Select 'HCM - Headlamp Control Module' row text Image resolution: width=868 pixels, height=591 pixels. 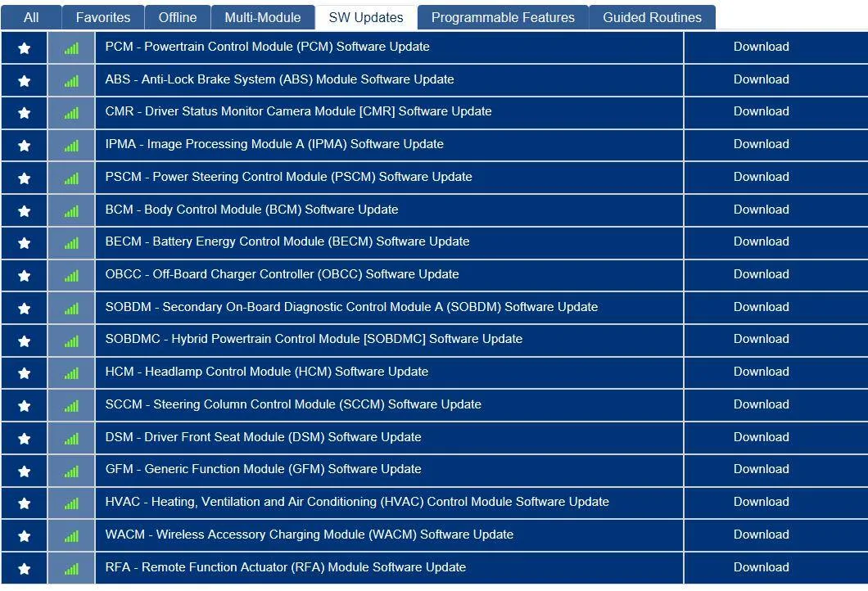pos(267,372)
